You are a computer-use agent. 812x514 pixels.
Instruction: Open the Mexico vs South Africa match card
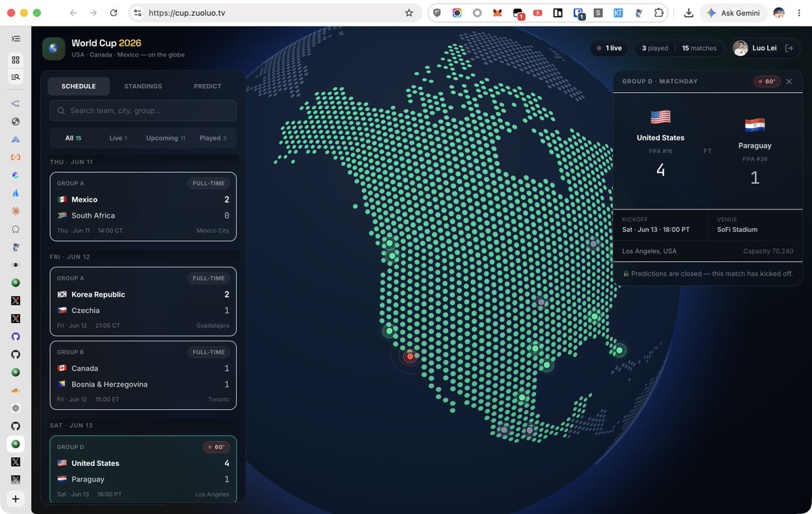click(143, 206)
